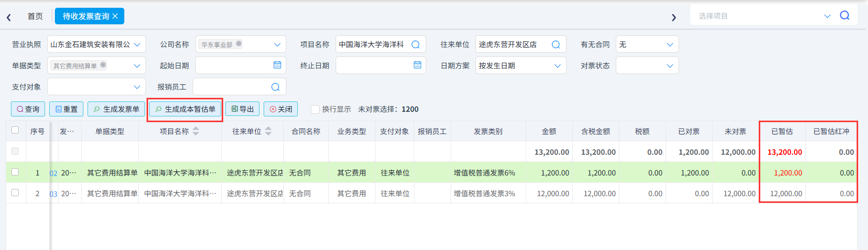Open the 往来单位 lookup search icon
The width and height of the screenshot is (868, 250).
click(x=556, y=45)
